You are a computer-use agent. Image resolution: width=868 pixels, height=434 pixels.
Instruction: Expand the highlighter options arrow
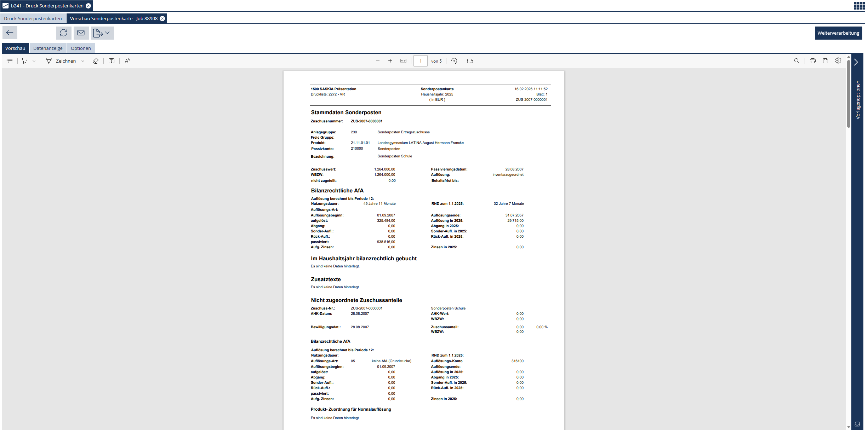point(34,61)
